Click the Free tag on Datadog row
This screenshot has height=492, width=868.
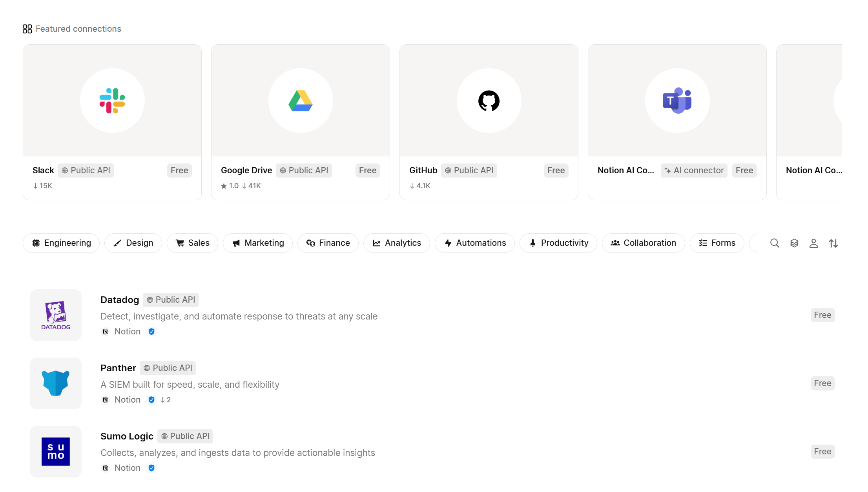822,315
